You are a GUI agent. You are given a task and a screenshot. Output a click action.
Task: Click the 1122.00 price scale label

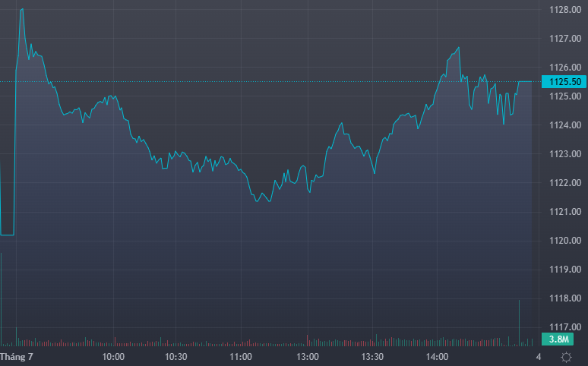click(x=564, y=183)
